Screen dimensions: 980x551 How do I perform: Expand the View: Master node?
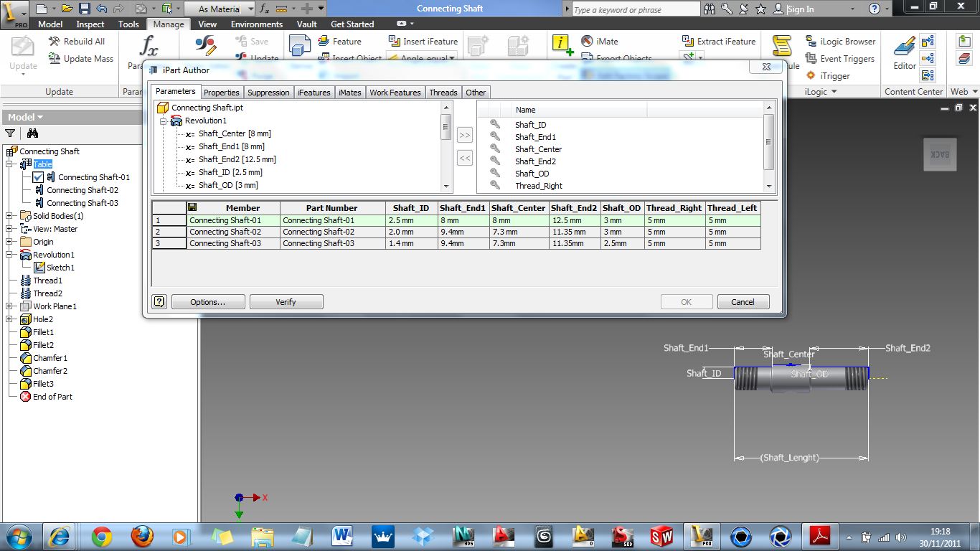click(9, 229)
